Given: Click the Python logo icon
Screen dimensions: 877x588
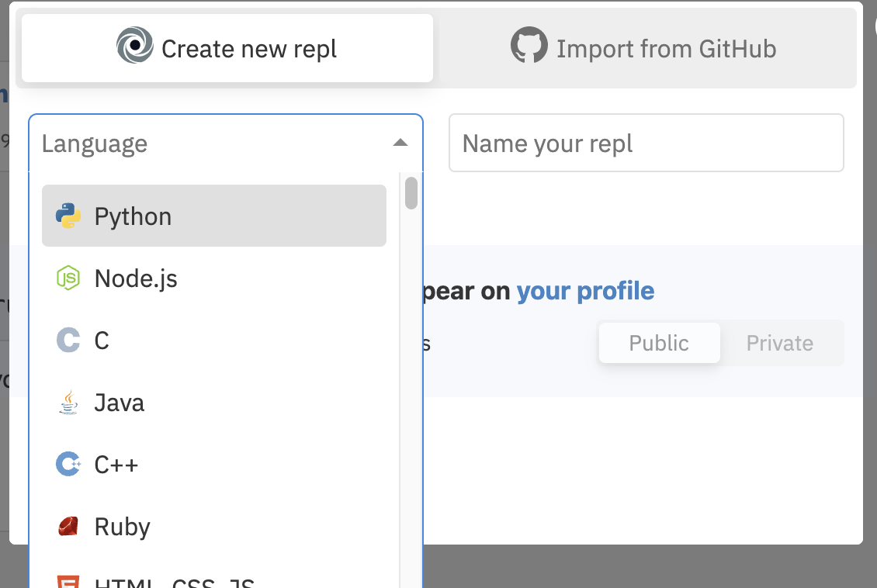Looking at the screenshot, I should click(x=68, y=216).
